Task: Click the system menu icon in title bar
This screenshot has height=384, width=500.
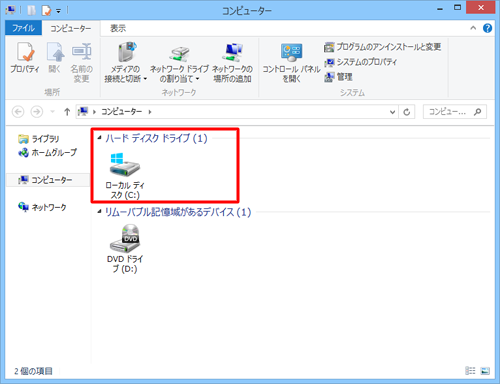Action: (x=10, y=10)
